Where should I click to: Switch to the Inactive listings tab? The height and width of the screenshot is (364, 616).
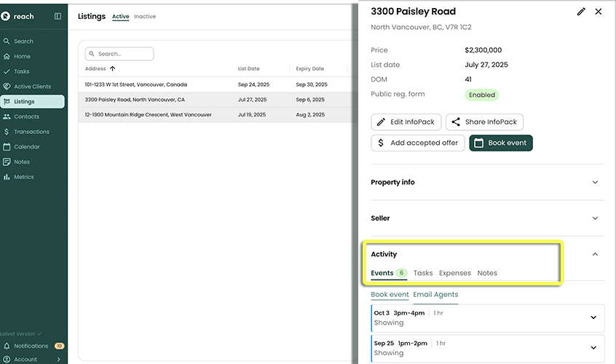point(145,17)
